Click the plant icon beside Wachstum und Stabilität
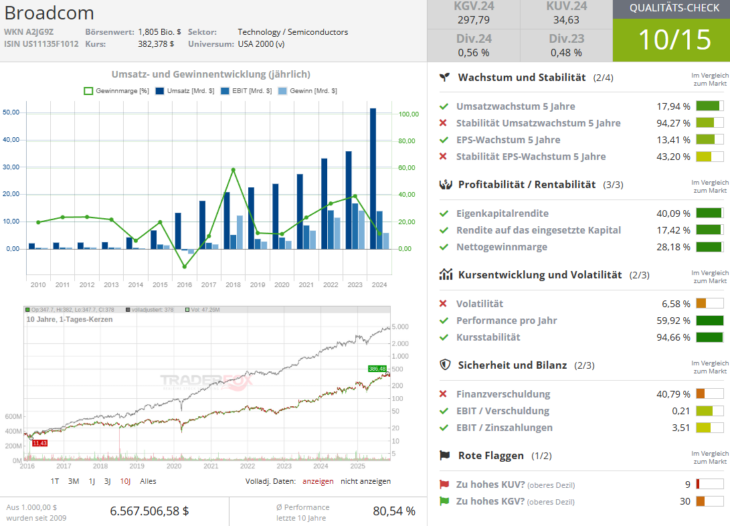This screenshot has height=526, width=730. 444,77
